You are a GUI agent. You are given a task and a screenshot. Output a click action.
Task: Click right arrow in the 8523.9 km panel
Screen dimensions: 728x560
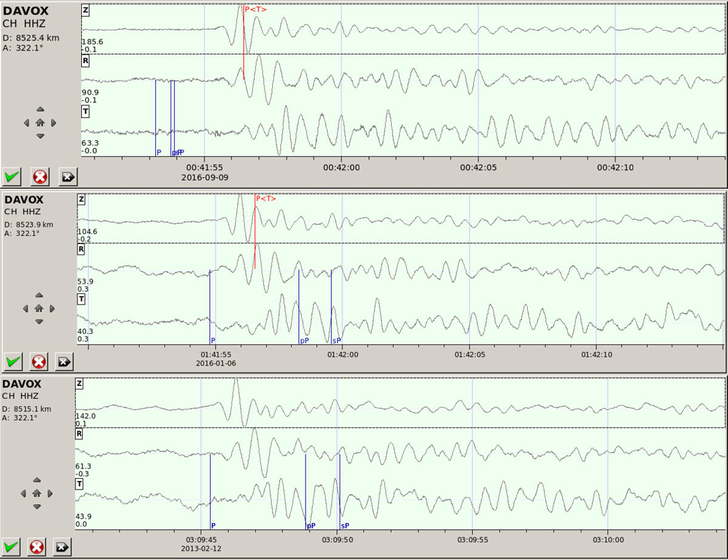coord(52,308)
